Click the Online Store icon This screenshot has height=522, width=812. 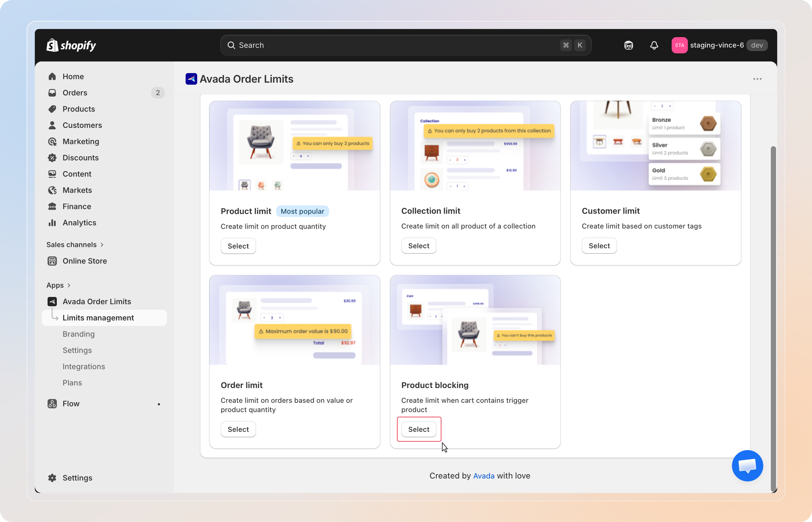coord(52,261)
